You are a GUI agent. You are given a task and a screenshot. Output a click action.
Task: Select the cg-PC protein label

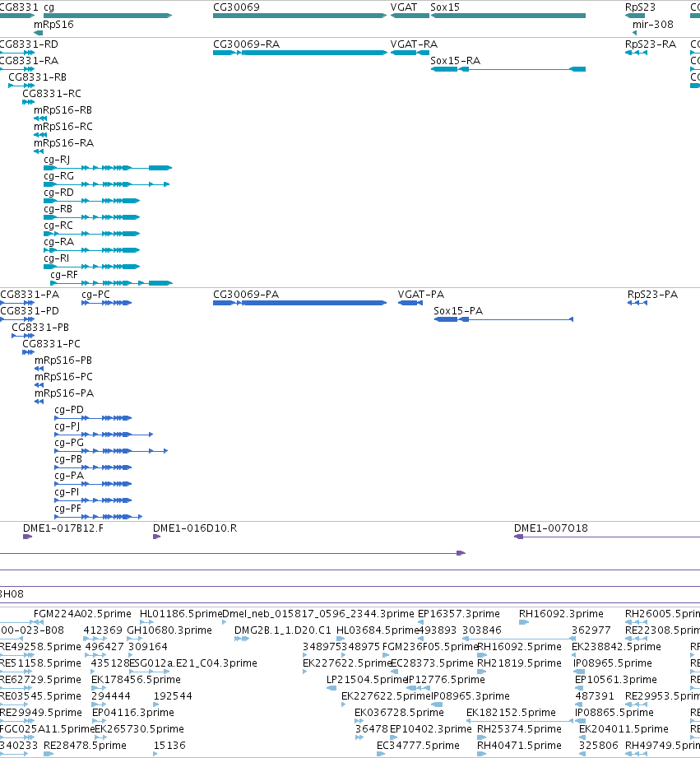click(x=95, y=294)
